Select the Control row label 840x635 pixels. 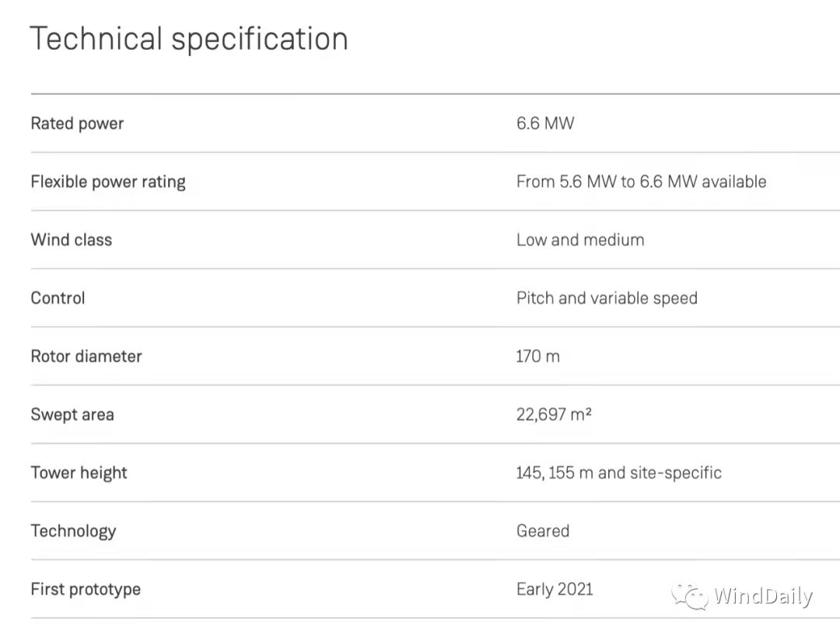click(x=58, y=298)
